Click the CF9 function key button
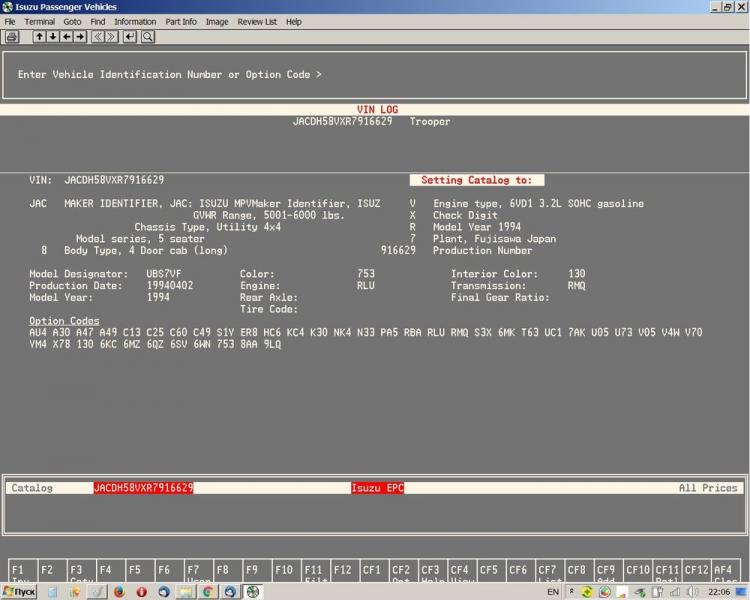Image resolution: width=750 pixels, height=600 pixels. (x=608, y=570)
